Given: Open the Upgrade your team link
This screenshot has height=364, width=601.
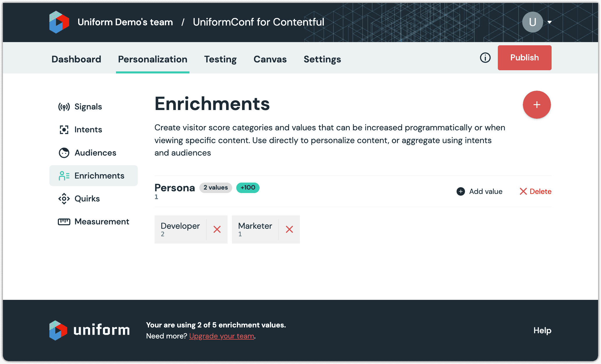Looking at the screenshot, I should [221, 336].
